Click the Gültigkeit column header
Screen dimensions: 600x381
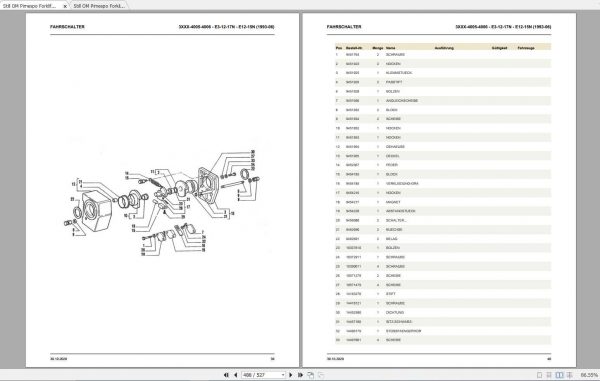(499, 48)
